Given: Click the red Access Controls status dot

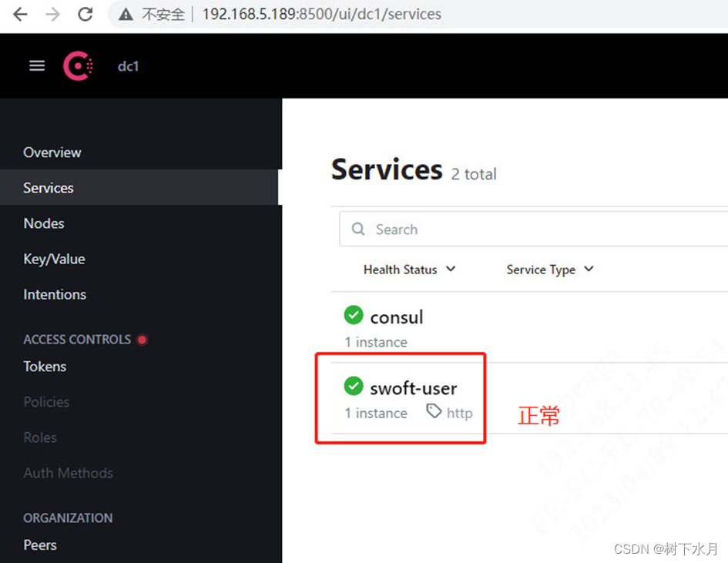Looking at the screenshot, I should pos(143,340).
